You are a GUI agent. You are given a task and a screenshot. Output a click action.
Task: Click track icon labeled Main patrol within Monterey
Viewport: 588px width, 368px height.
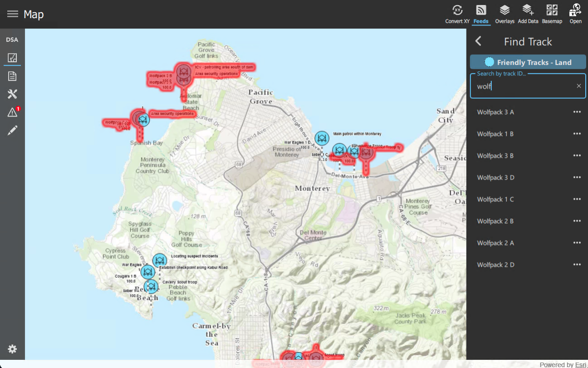pos(322,138)
